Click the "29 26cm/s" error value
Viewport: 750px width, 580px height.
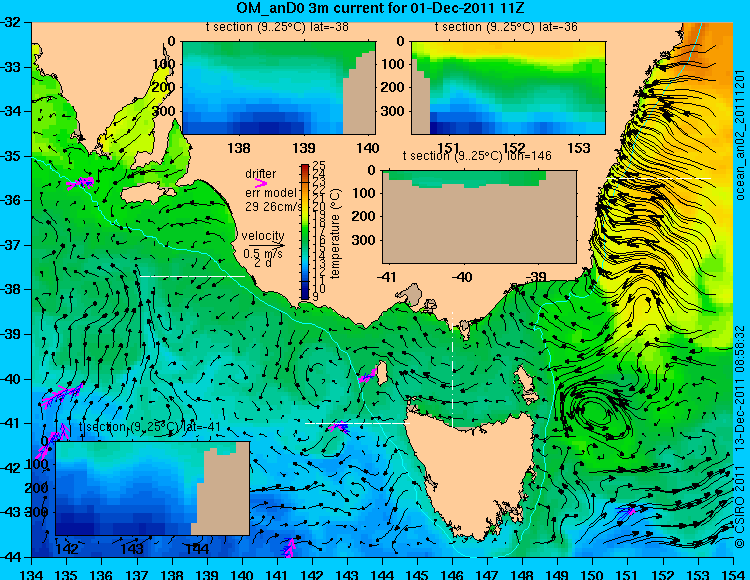(x=274, y=207)
